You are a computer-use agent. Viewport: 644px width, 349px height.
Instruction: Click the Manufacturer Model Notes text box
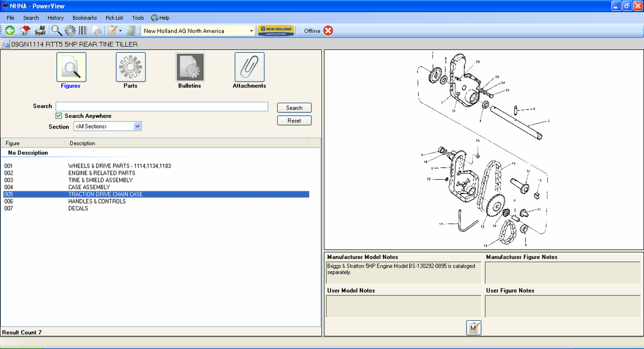tap(404, 272)
